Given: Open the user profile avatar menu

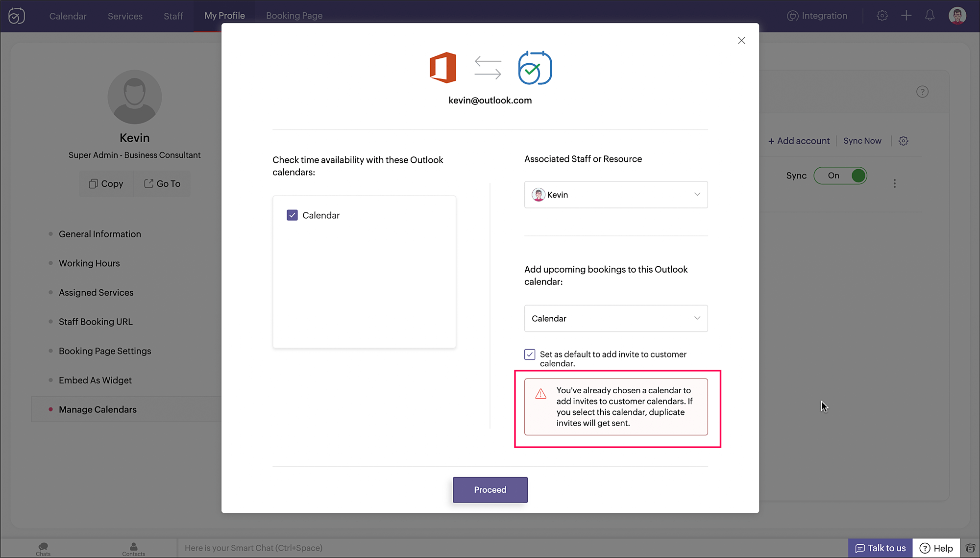Looking at the screenshot, I should (x=957, y=16).
